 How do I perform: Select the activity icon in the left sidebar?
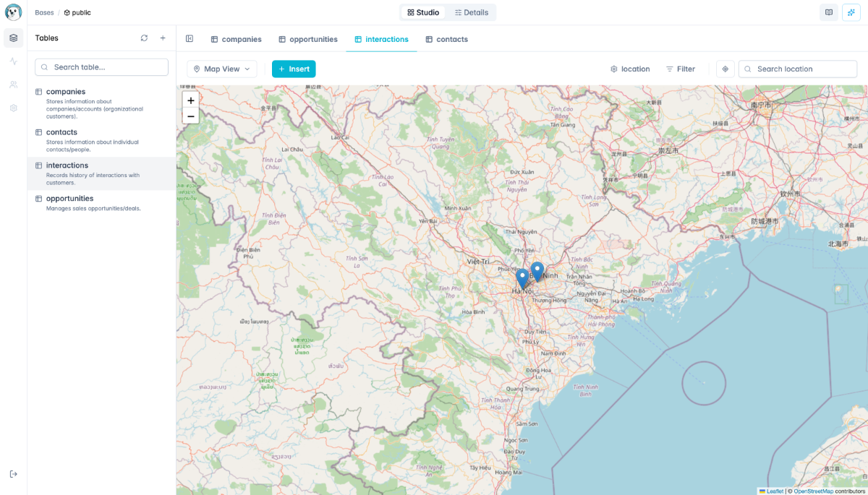tap(13, 61)
